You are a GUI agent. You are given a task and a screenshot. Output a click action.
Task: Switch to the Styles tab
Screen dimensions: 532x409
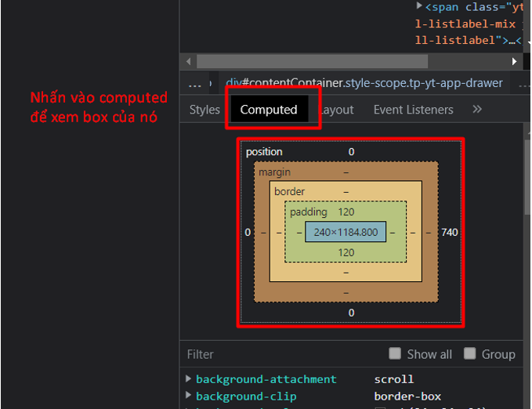[x=204, y=110]
